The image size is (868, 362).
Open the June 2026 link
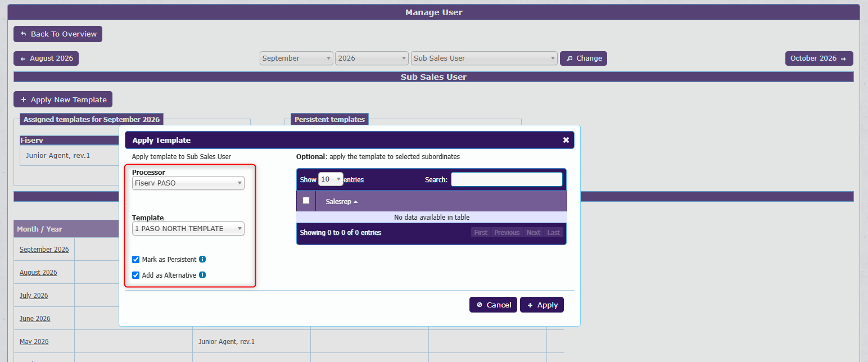pos(35,319)
